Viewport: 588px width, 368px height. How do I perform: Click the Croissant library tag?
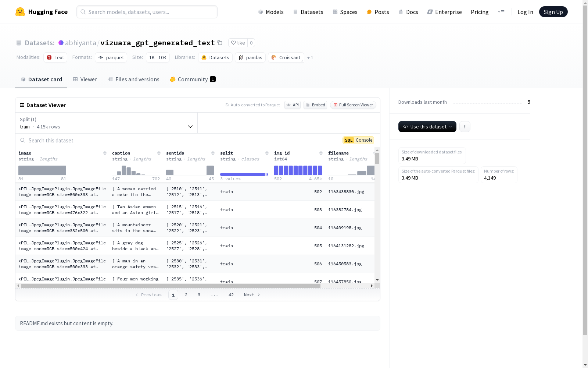pos(286,57)
